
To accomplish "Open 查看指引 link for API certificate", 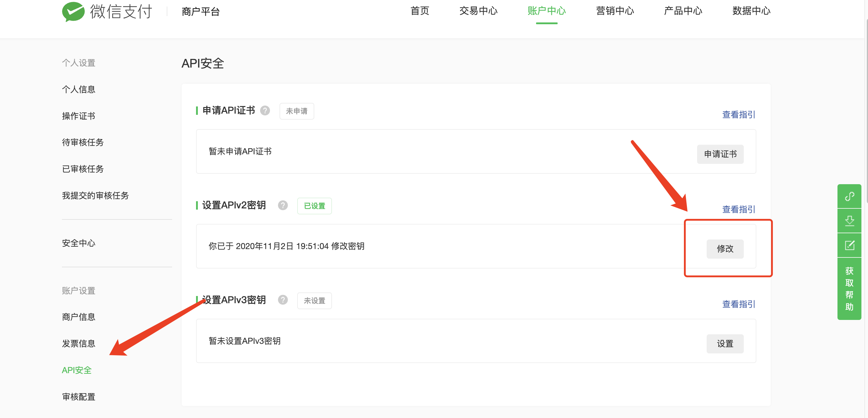I will (x=738, y=115).
